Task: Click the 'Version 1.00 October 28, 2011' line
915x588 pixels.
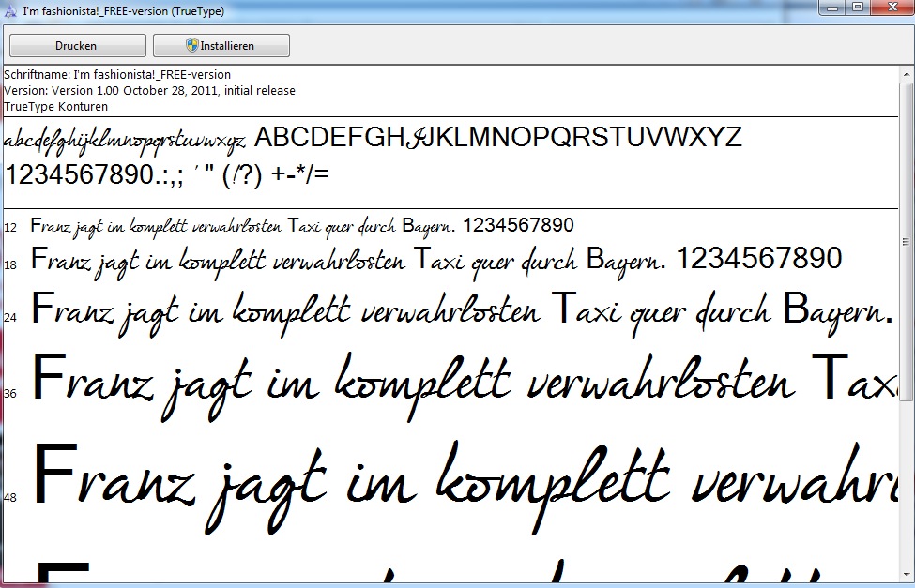Action: click(x=149, y=90)
